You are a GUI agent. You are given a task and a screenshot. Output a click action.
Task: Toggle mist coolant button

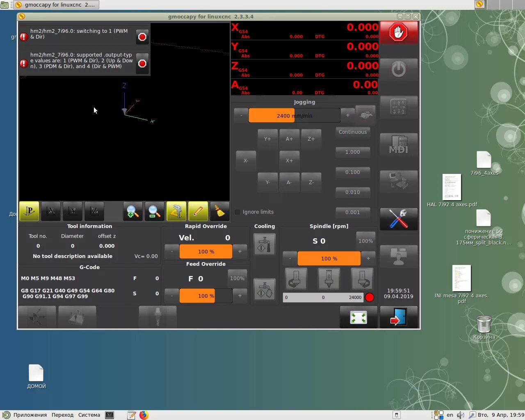point(265,289)
